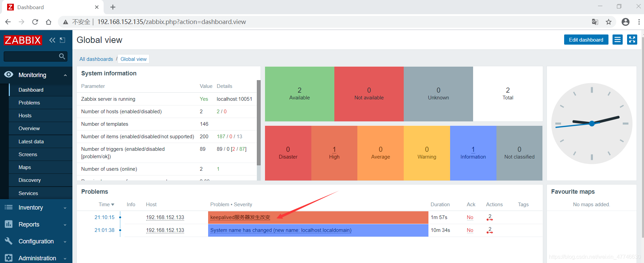644x263 pixels.
Task: Open the All dashboards link
Action: click(x=96, y=59)
